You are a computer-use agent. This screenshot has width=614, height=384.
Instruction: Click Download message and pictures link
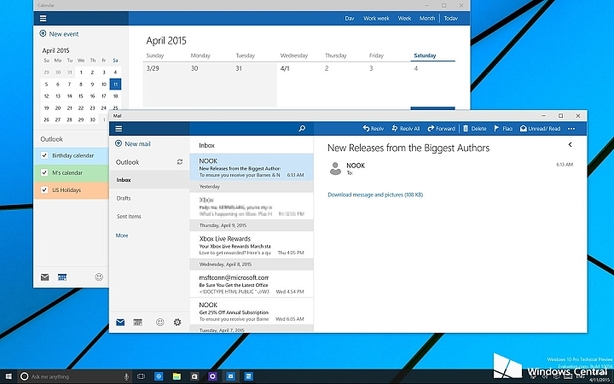coord(375,195)
